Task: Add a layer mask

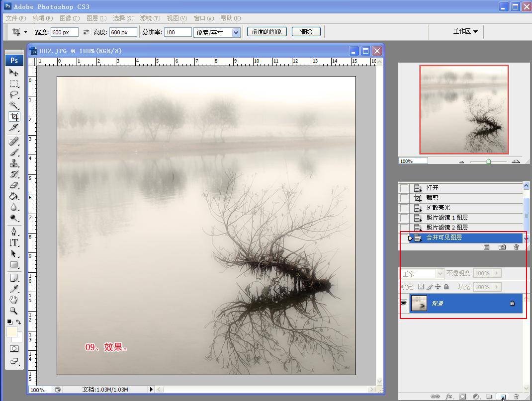Action: tap(462, 396)
